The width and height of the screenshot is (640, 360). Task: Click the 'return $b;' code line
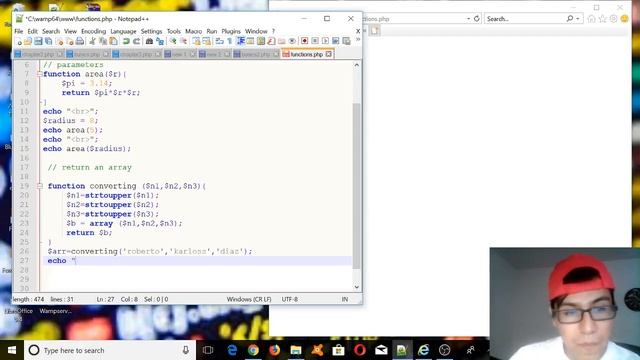coord(89,233)
